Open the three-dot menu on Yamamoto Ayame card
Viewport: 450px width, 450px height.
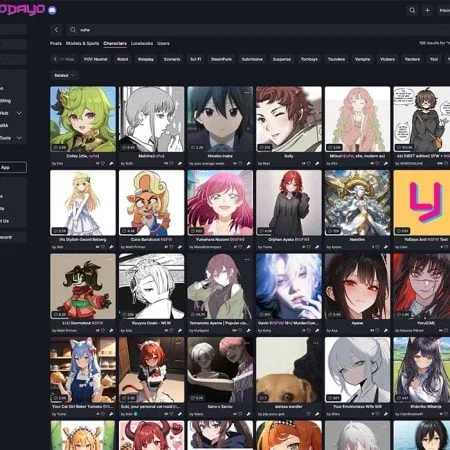pyautogui.click(x=247, y=259)
